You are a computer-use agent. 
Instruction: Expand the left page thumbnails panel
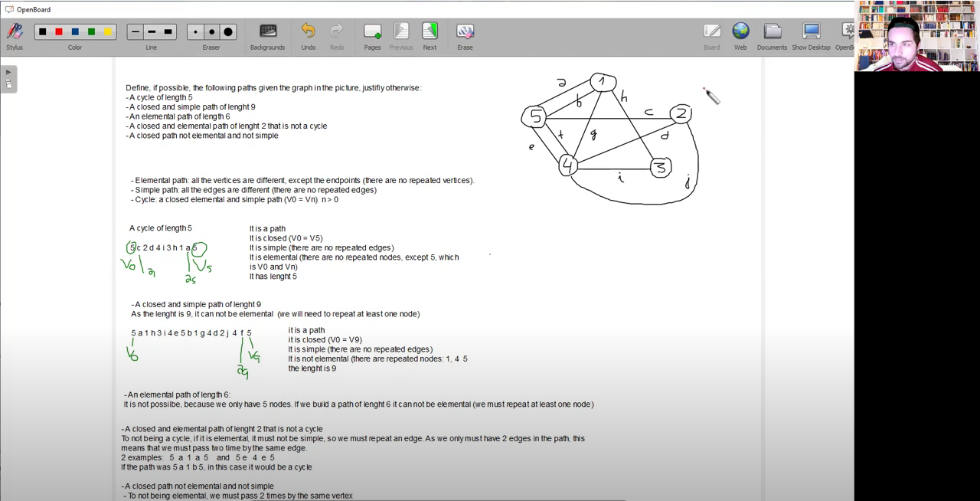[x=8, y=78]
